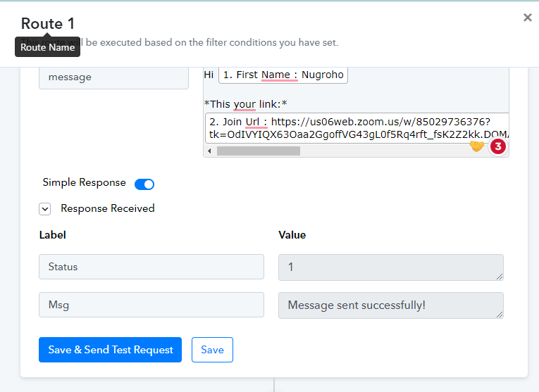Collapse the Response Received section
Image resolution: width=539 pixels, height=392 pixels.
44,209
